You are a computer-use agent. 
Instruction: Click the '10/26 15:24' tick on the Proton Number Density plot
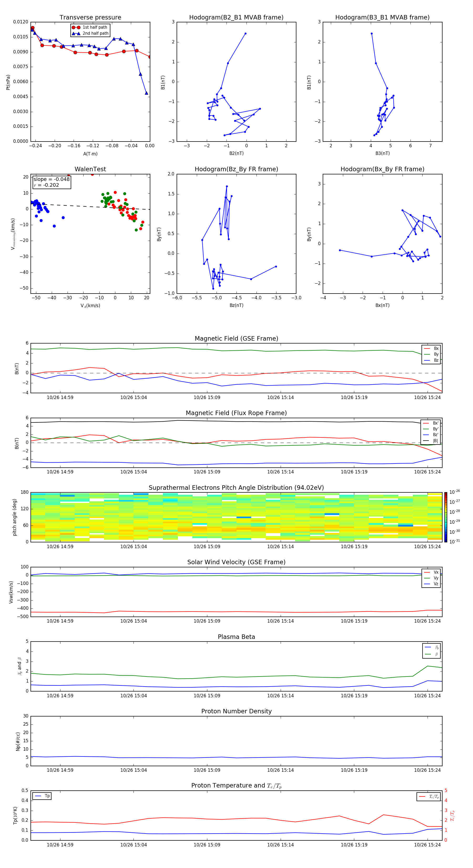(427, 770)
